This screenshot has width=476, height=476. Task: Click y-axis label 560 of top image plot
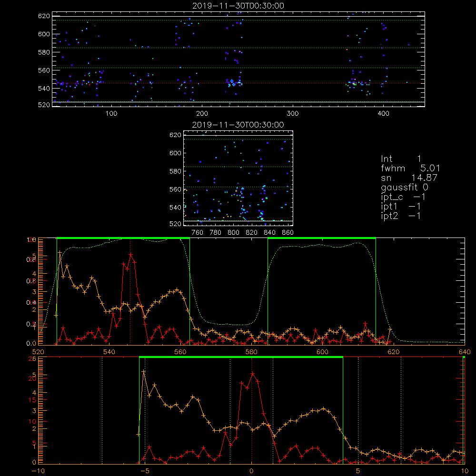click(x=44, y=70)
